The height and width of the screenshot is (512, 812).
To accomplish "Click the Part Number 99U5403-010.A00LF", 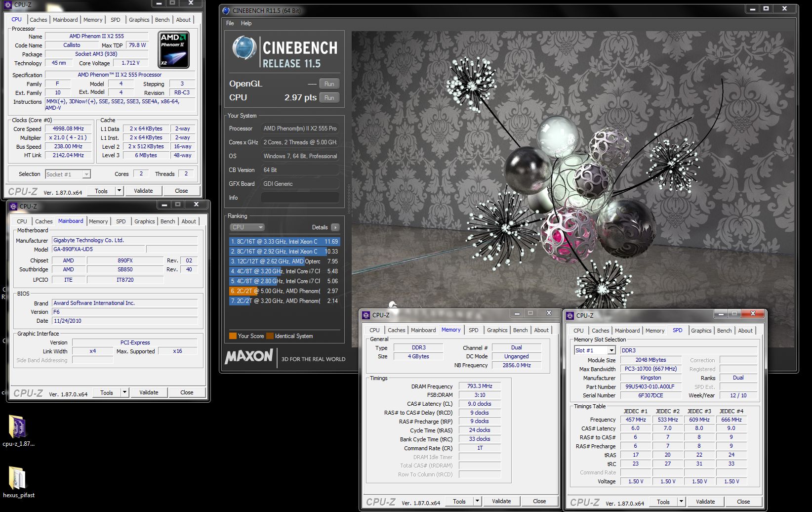I will (x=650, y=386).
